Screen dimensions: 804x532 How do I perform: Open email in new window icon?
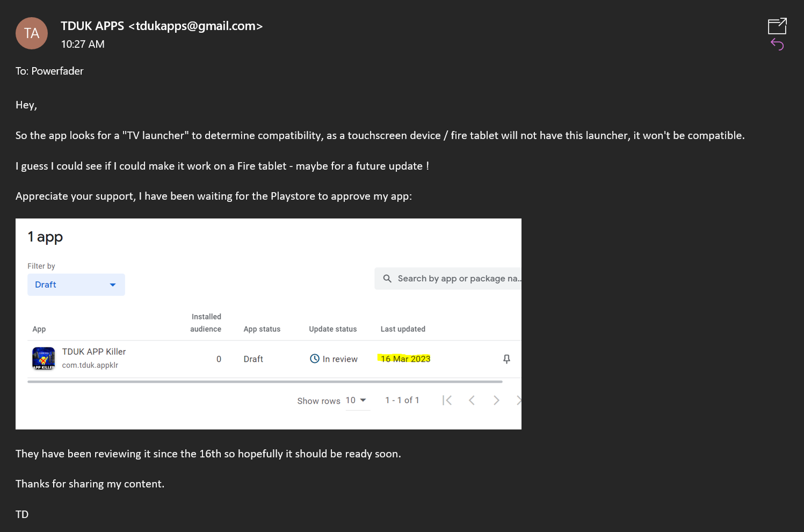777,26
